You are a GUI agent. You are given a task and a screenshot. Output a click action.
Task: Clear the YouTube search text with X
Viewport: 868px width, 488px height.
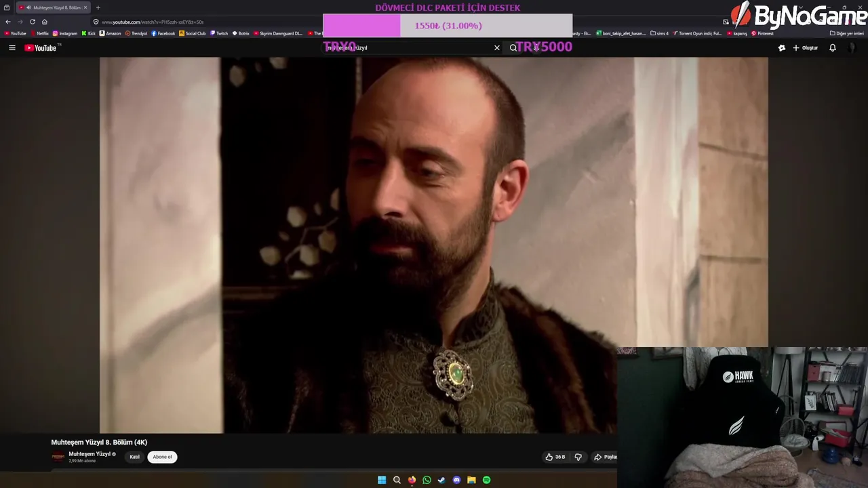(497, 48)
